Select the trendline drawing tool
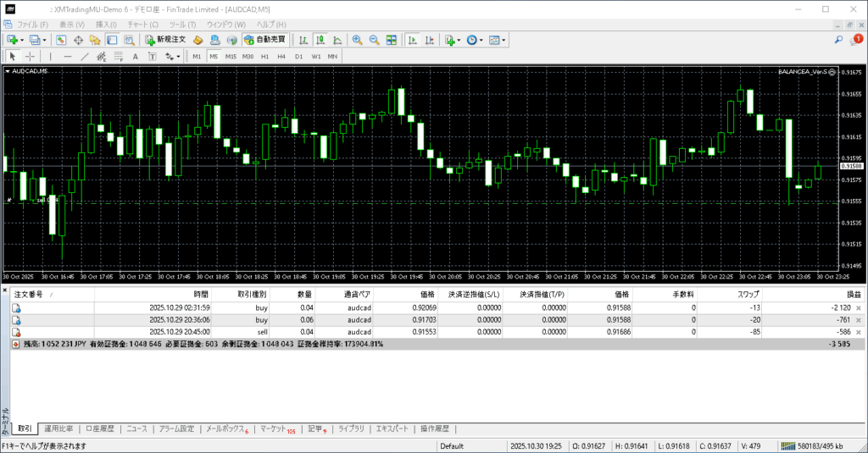Image resolution: width=868 pixels, height=453 pixels. click(x=86, y=57)
